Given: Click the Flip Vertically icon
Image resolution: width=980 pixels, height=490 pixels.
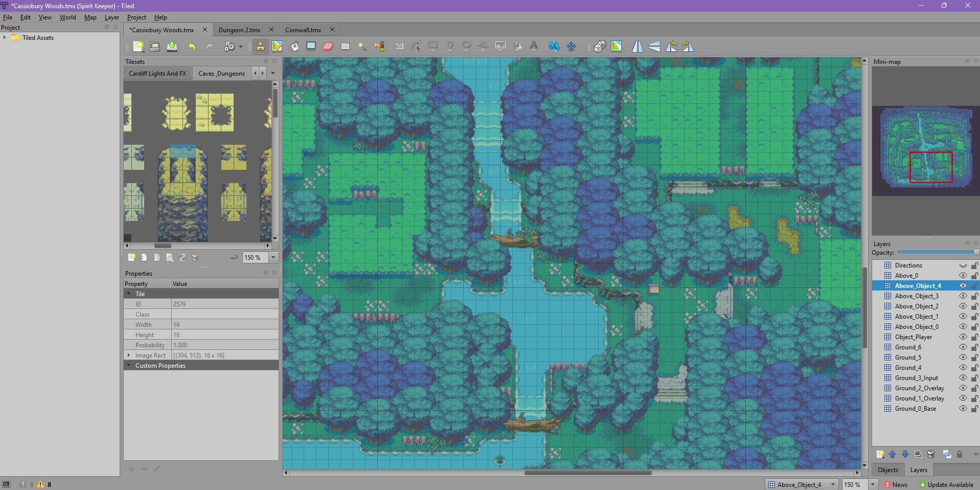Looking at the screenshot, I should (654, 47).
